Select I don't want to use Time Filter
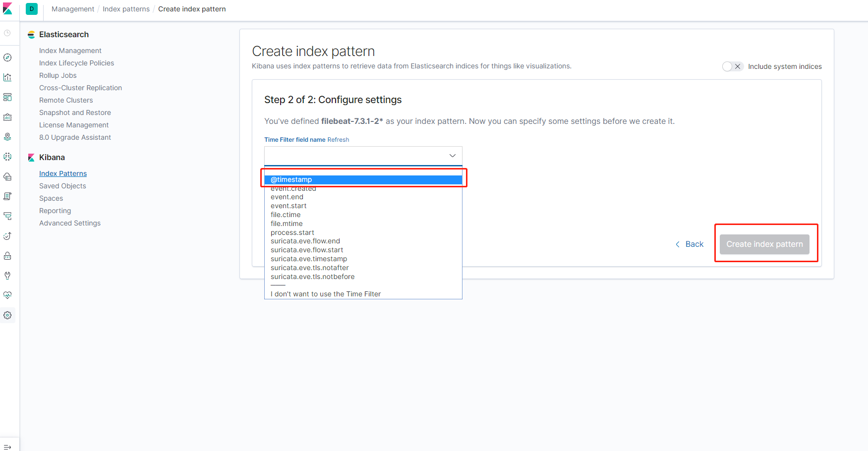The image size is (868, 451). [x=363, y=294]
